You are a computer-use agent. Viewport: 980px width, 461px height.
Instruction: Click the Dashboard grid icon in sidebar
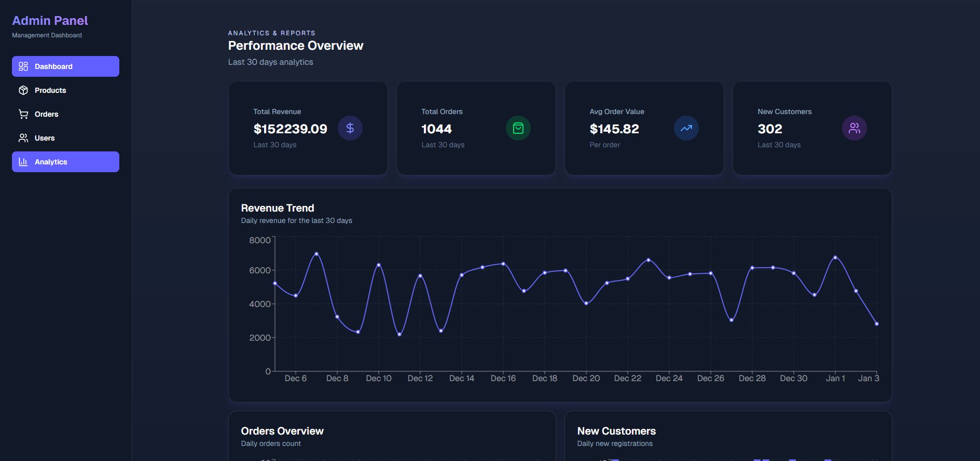coord(23,66)
